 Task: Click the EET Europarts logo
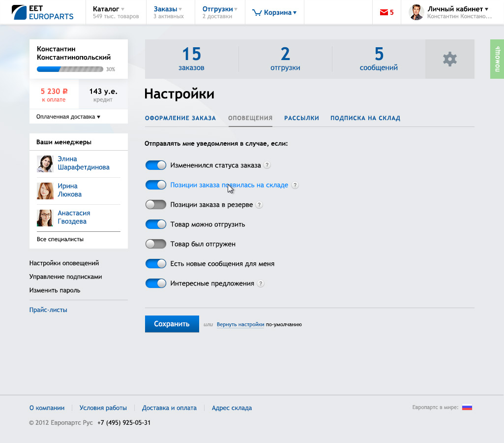42,12
